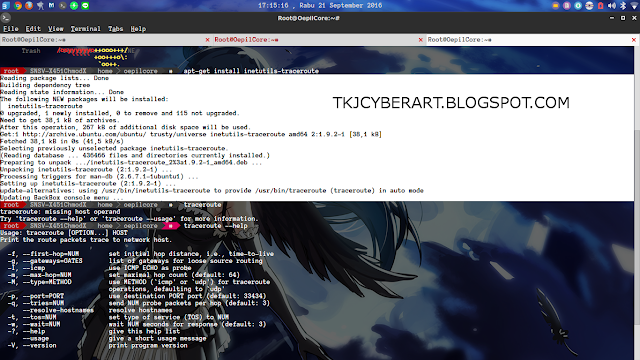Close the leftmost terminal tab
Image resolution: width=640 pixels, height=360 pixels.
coord(207,40)
